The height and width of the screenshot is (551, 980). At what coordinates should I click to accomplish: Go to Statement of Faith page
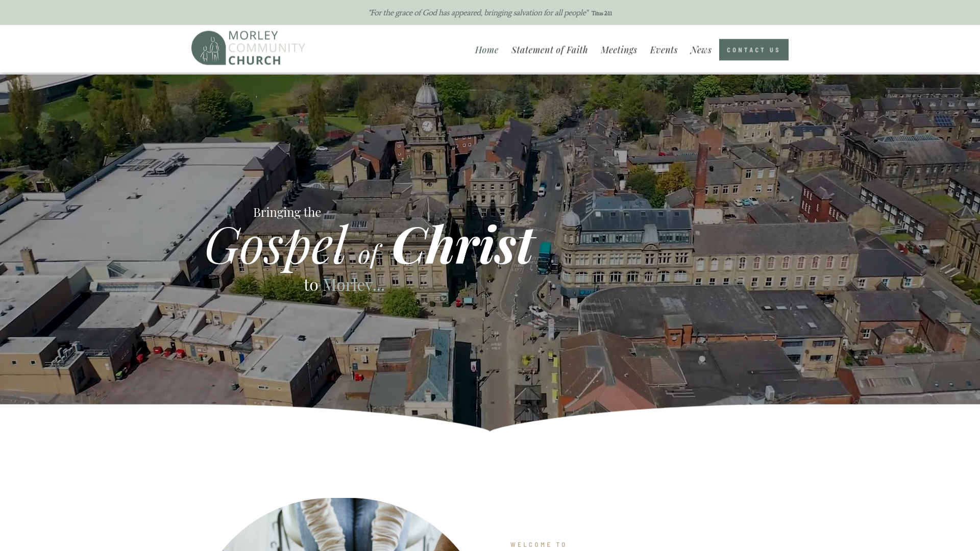(549, 49)
